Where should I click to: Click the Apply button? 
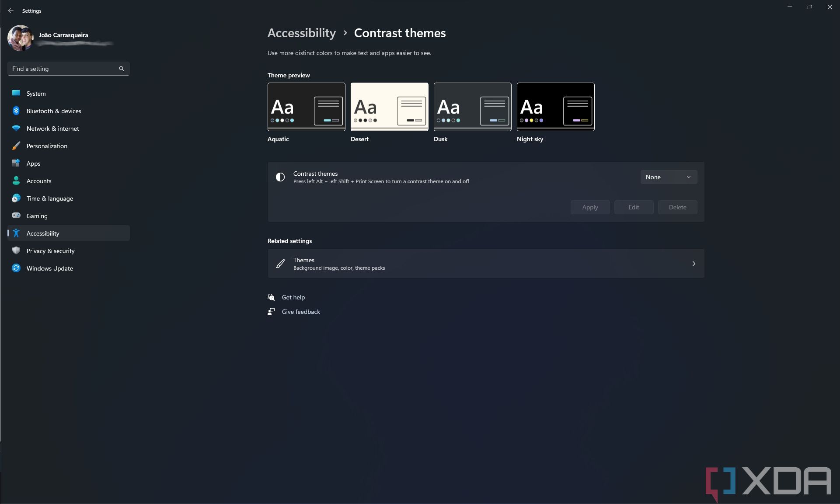pos(589,207)
